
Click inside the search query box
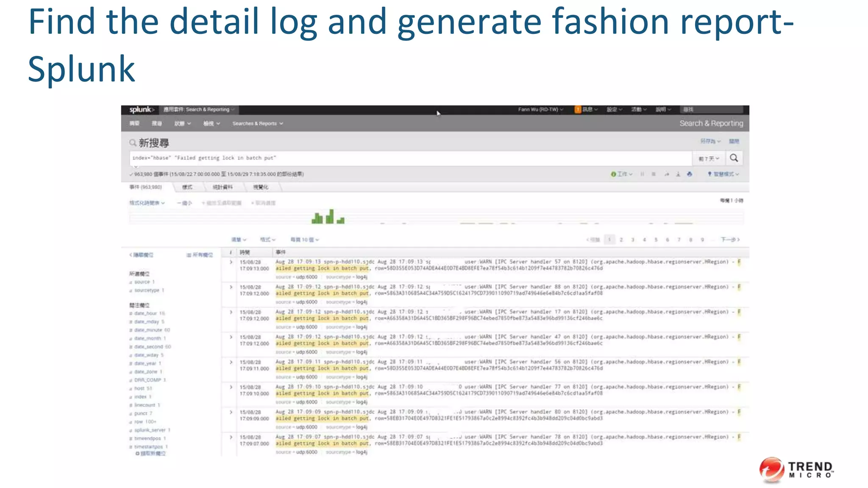(x=410, y=158)
